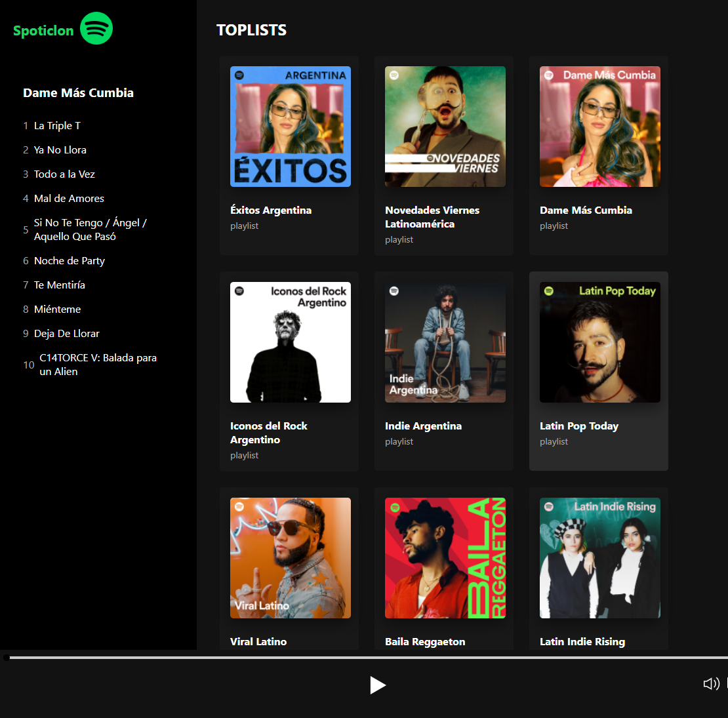Play track Deja De Llorar
Viewport: 728px width, 718px height.
click(x=66, y=333)
